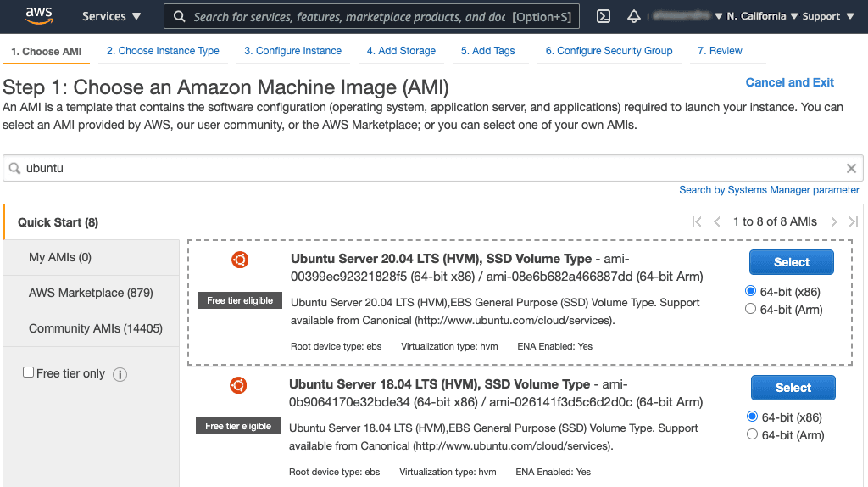Expand the Services dropdown menu
868x487 pixels.
111,16
